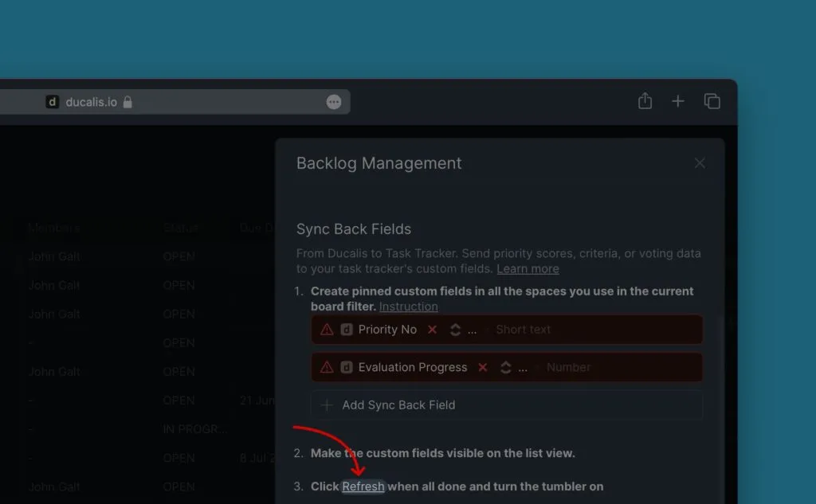Open the Number type dropdown
This screenshot has width=816, height=504.
point(568,367)
